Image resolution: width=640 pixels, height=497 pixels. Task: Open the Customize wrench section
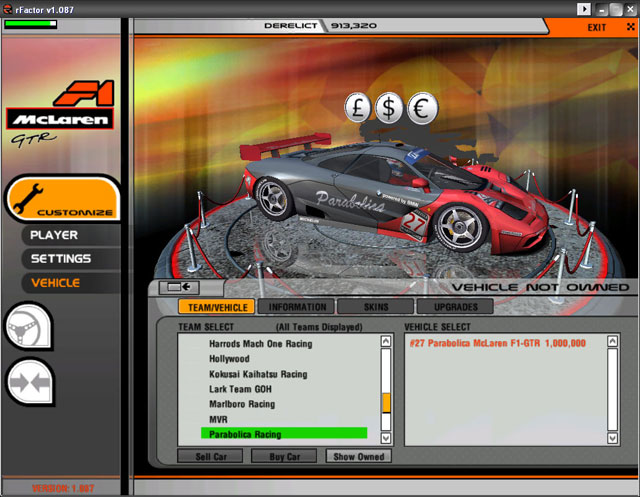[x=64, y=199]
